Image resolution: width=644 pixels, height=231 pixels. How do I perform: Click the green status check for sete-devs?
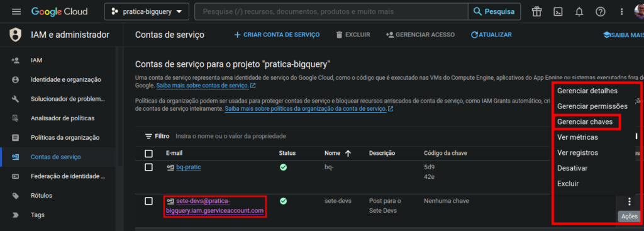click(x=283, y=201)
